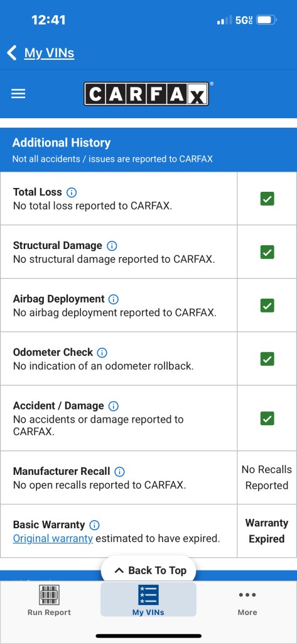Click the green check for Airbag Deployment
The width and height of the screenshot is (297, 644).
point(267,306)
